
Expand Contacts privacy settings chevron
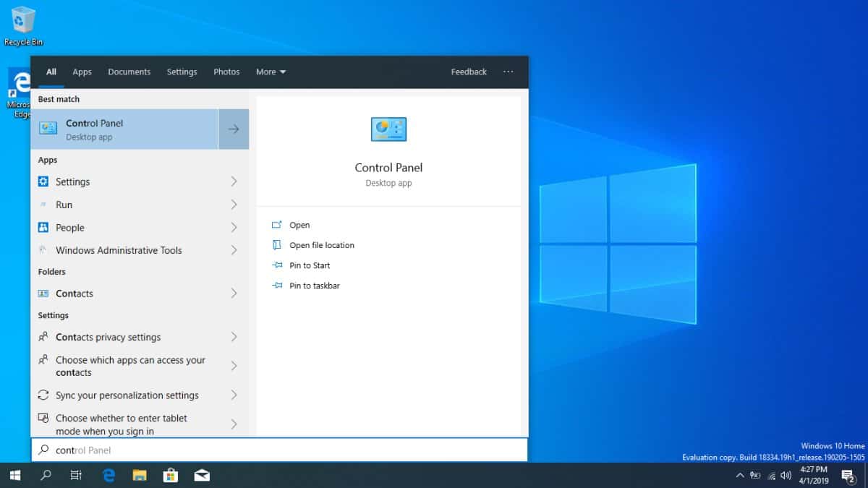click(234, 337)
